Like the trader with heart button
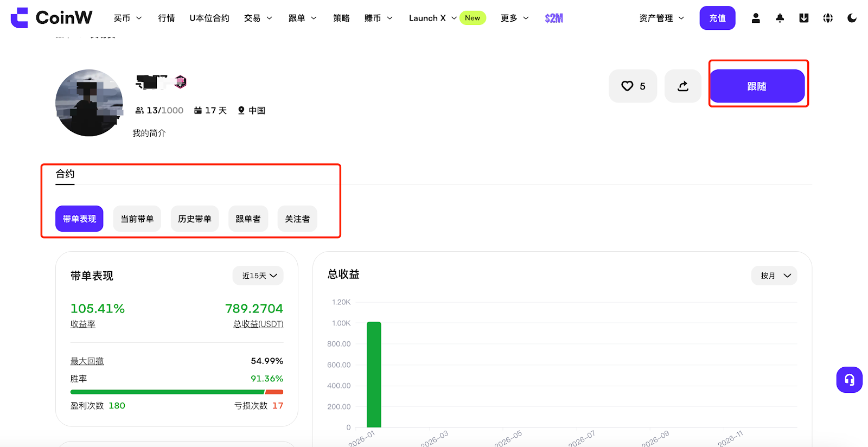868x447 pixels. pyautogui.click(x=633, y=86)
